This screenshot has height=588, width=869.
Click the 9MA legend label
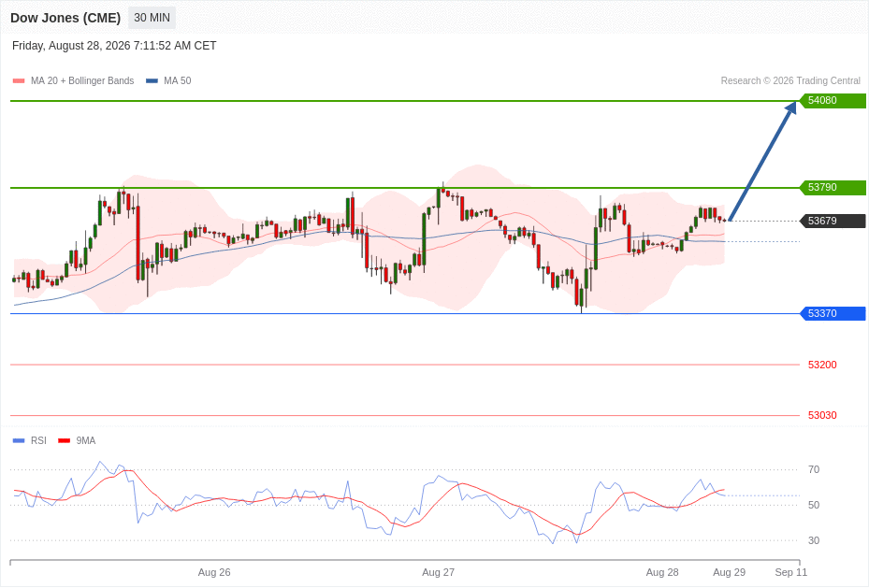[x=86, y=440]
